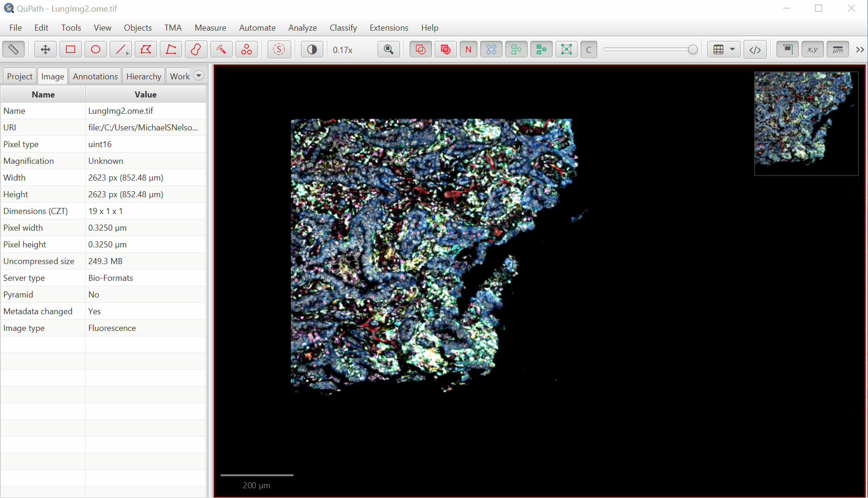Open Brightness and Contrast dialog
Image resolution: width=868 pixels, height=498 pixels.
[x=312, y=50]
